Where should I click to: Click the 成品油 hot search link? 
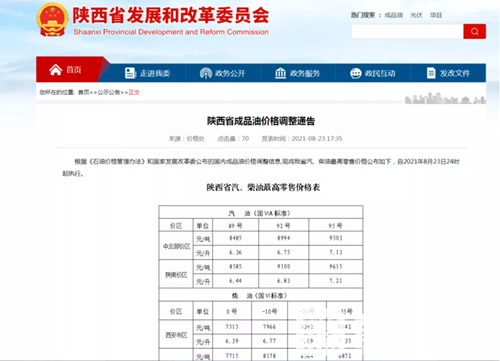coord(393,15)
